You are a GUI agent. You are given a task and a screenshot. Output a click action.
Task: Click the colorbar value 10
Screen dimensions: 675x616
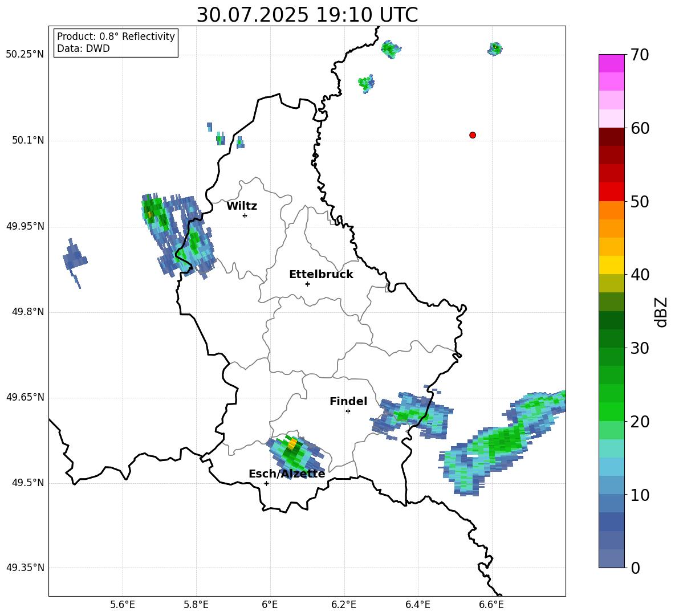[x=640, y=495]
